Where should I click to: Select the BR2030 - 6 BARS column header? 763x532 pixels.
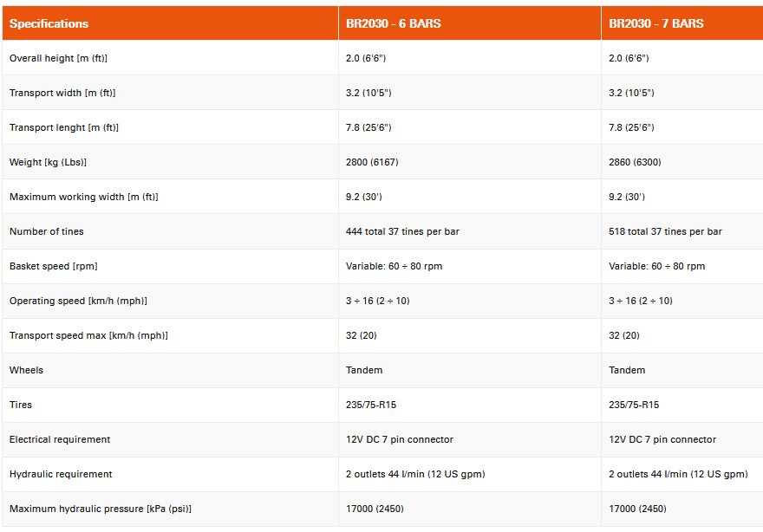[x=393, y=23]
